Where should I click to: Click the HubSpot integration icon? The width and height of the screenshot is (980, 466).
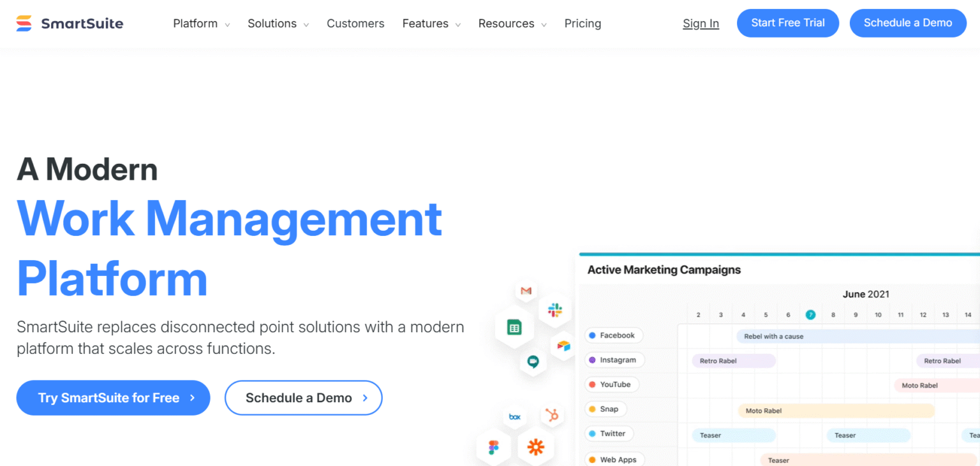pos(553,416)
